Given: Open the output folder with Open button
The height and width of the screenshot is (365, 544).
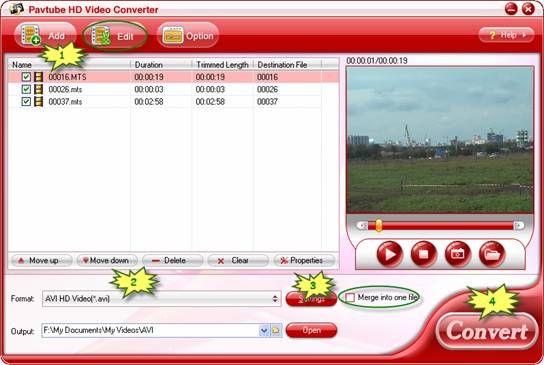Looking at the screenshot, I should [311, 330].
